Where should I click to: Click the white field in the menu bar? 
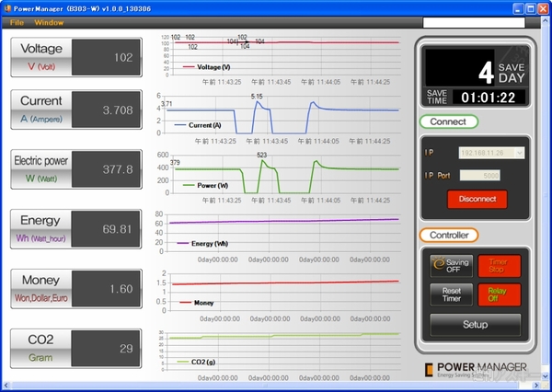click(x=474, y=22)
